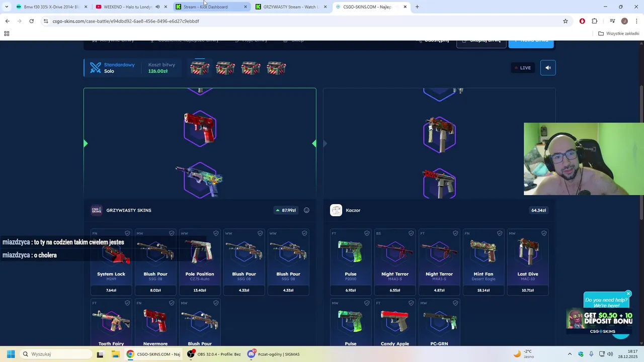The height and width of the screenshot is (362, 644).
Task: Mute the WEEKEND YouTube tab audio icon
Action: tap(157, 7)
